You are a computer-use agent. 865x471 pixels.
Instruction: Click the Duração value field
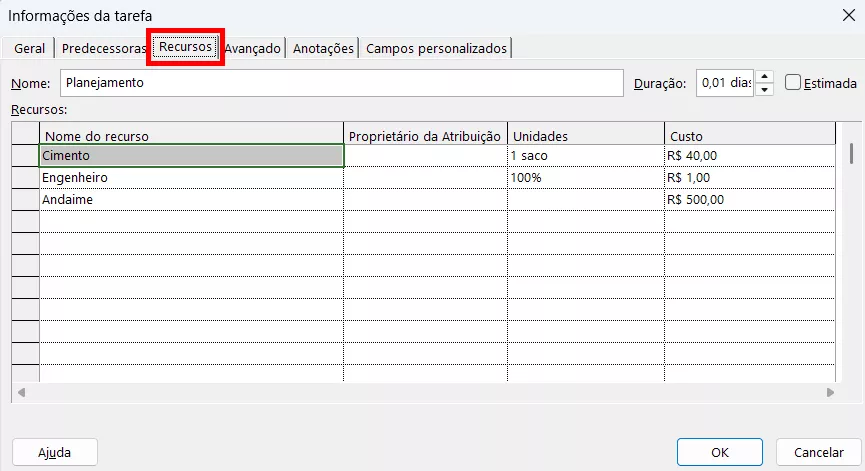click(724, 84)
